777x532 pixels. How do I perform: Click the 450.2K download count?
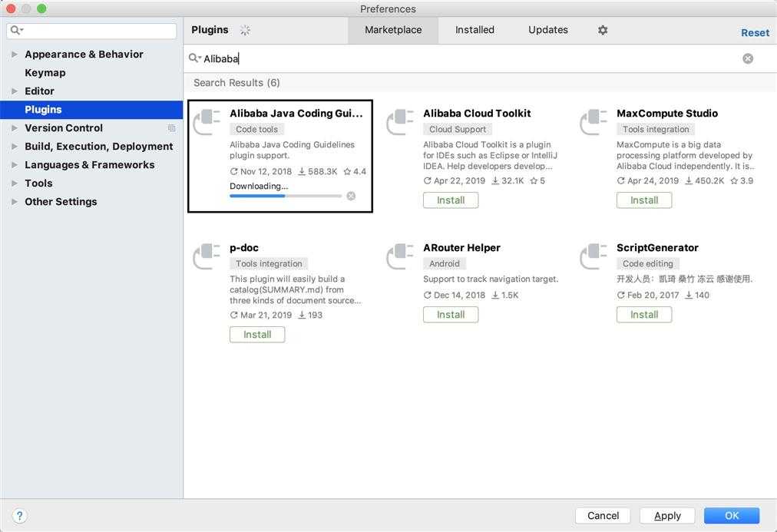coord(704,181)
